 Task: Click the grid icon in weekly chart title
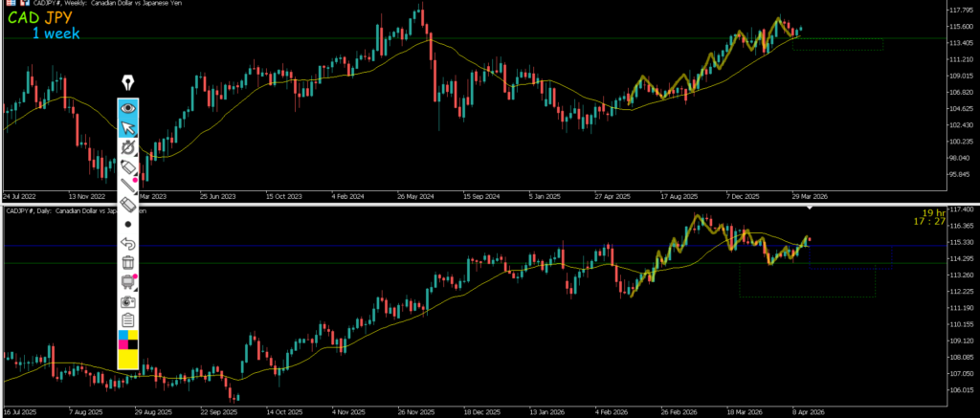click(9, 4)
